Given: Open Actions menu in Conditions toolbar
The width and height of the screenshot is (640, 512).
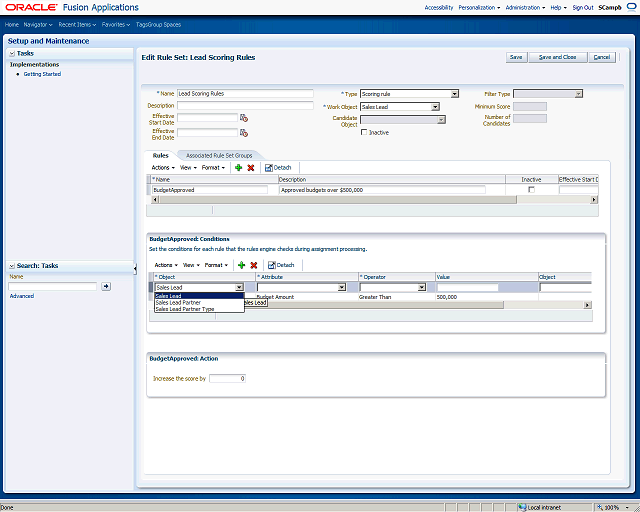Looking at the screenshot, I should [x=166, y=265].
